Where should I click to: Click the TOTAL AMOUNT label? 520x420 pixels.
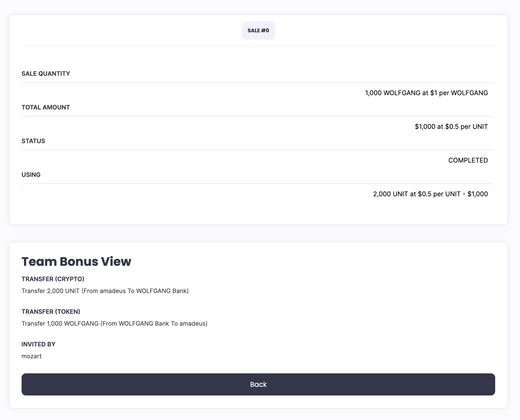point(46,107)
